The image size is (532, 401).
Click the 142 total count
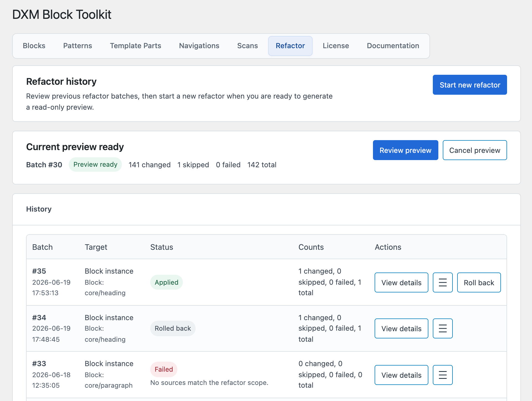click(x=262, y=165)
